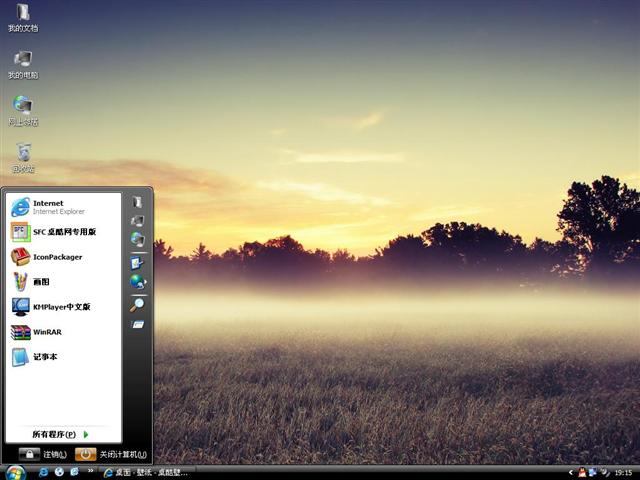Switch to 桌面·壁纸 IE taskbar window
This screenshot has width=640, height=480.
click(x=146, y=473)
